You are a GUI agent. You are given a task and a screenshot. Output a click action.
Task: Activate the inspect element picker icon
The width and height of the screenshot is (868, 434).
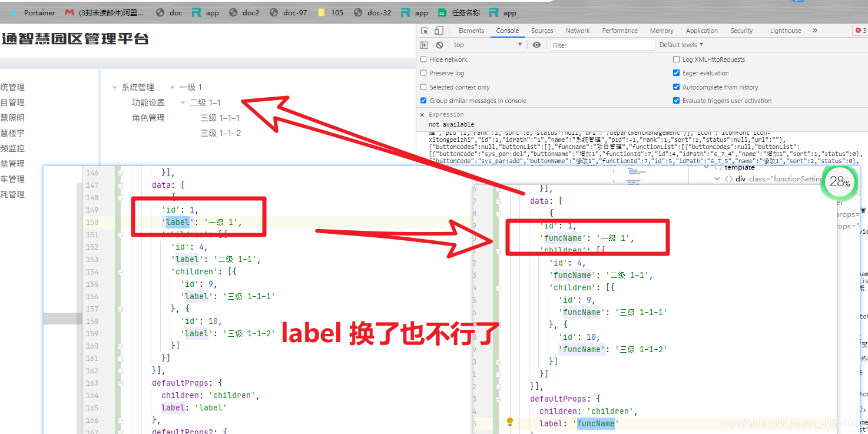click(425, 31)
